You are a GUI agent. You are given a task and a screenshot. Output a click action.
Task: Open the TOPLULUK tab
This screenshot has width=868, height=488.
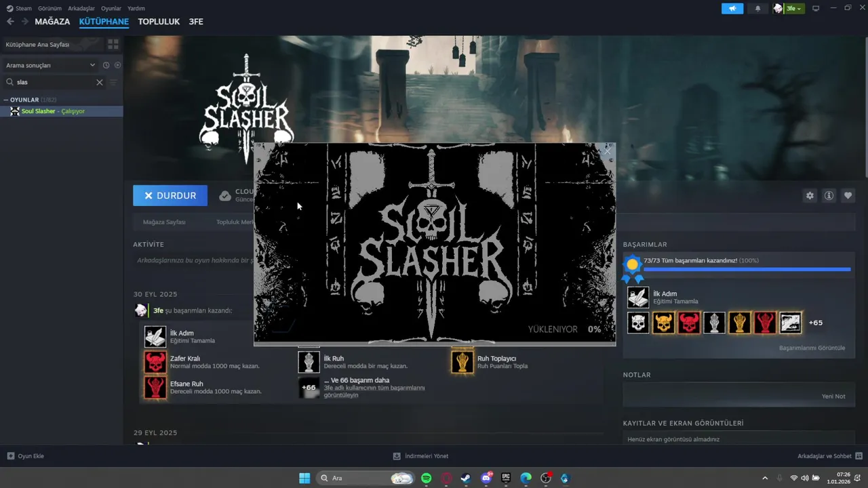pos(159,22)
